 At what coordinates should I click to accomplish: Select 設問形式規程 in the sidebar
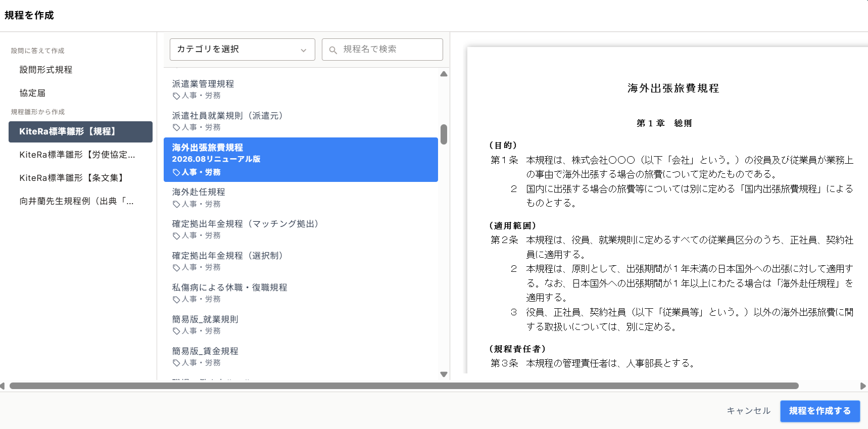[x=46, y=70]
